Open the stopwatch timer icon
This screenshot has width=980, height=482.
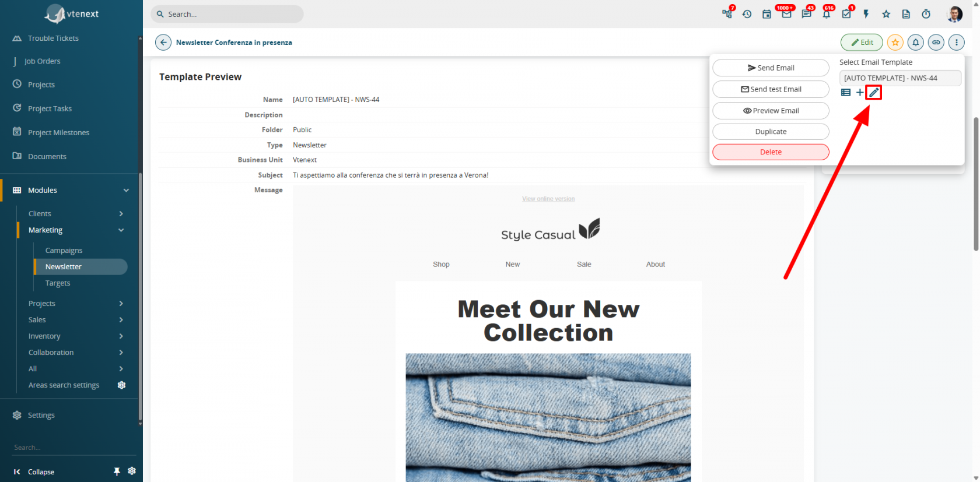click(926, 14)
